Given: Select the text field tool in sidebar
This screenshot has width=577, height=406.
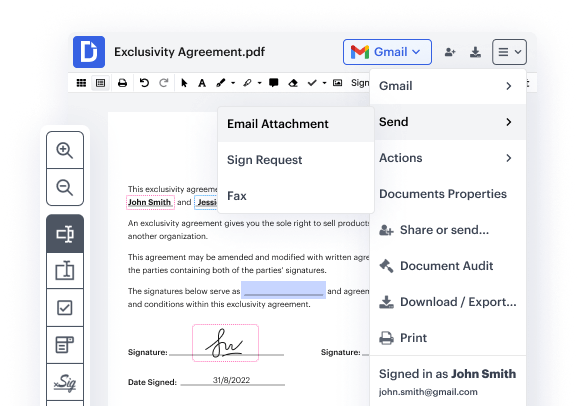Looking at the screenshot, I should click(x=65, y=234).
